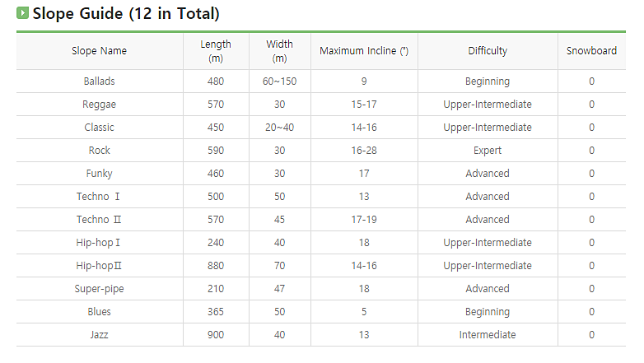Click the Maximum Incline column header
The image size is (644, 363).
coord(364,51)
